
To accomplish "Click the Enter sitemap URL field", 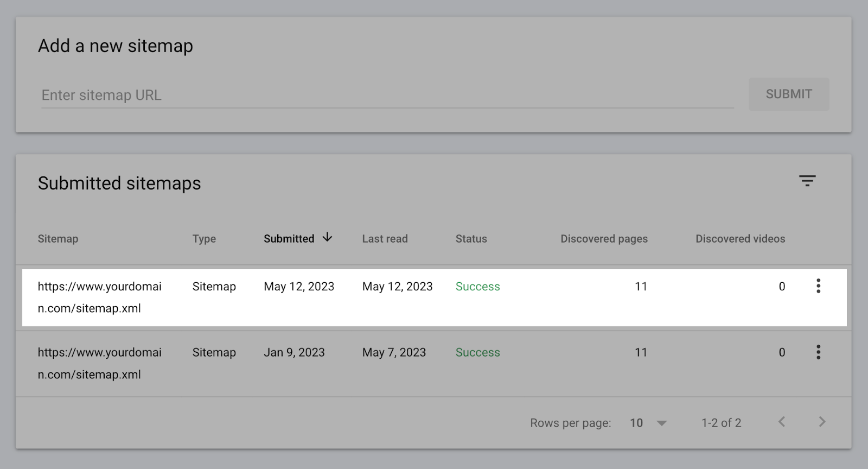I will (x=387, y=96).
